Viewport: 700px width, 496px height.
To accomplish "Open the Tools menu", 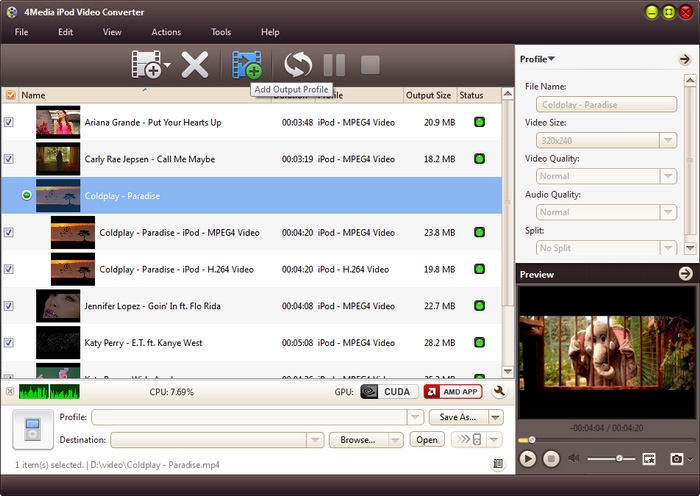I will click(x=221, y=32).
